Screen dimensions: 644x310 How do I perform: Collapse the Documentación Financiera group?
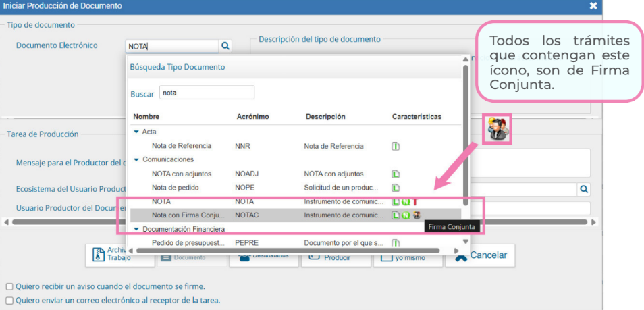136,229
